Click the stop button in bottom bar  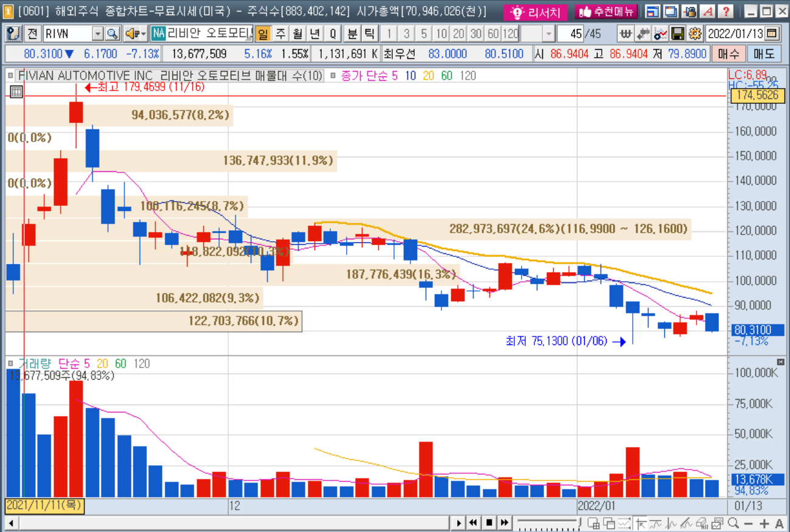click(488, 523)
